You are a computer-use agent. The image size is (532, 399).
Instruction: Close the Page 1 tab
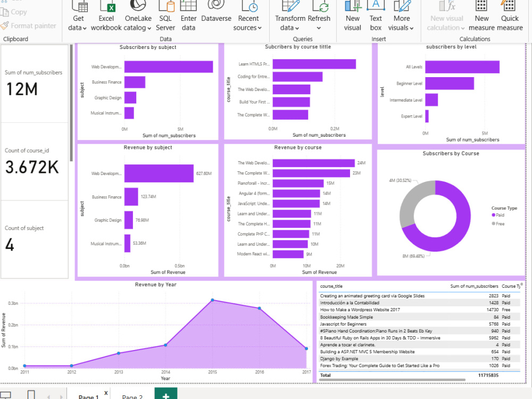[x=106, y=393]
